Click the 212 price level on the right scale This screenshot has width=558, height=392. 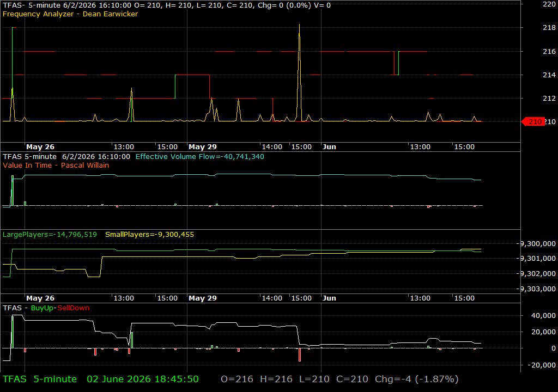[549, 98]
